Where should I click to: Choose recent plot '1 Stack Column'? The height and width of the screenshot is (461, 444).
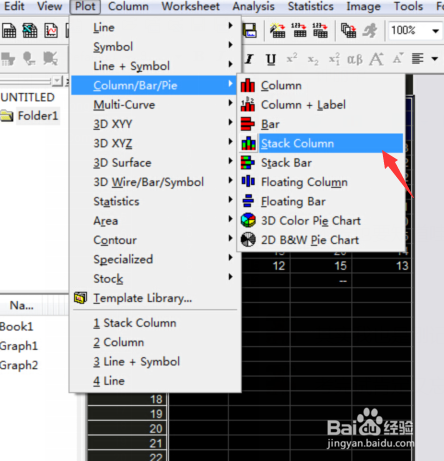coord(156,323)
